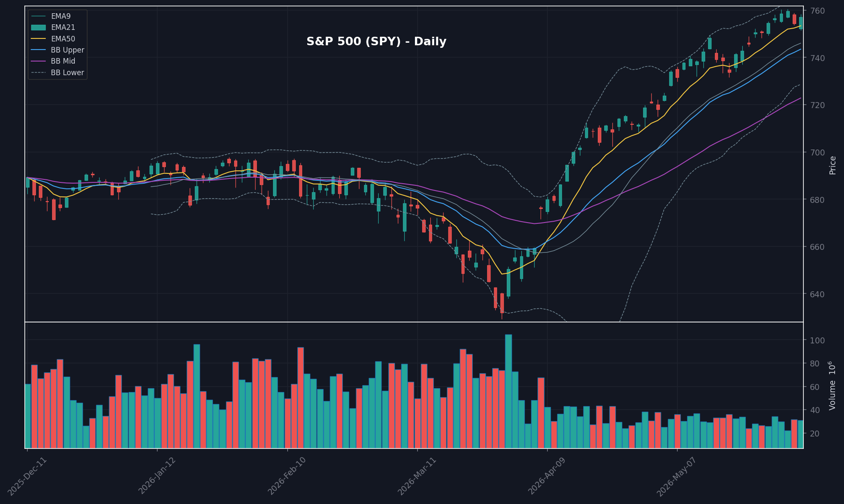The image size is (844, 504).
Task: Select the BB Upper legend entry
Action: [x=58, y=50]
